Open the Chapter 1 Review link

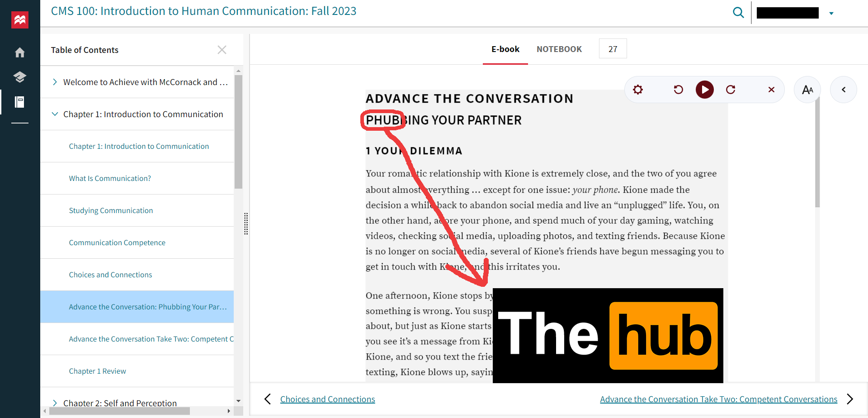[97, 371]
